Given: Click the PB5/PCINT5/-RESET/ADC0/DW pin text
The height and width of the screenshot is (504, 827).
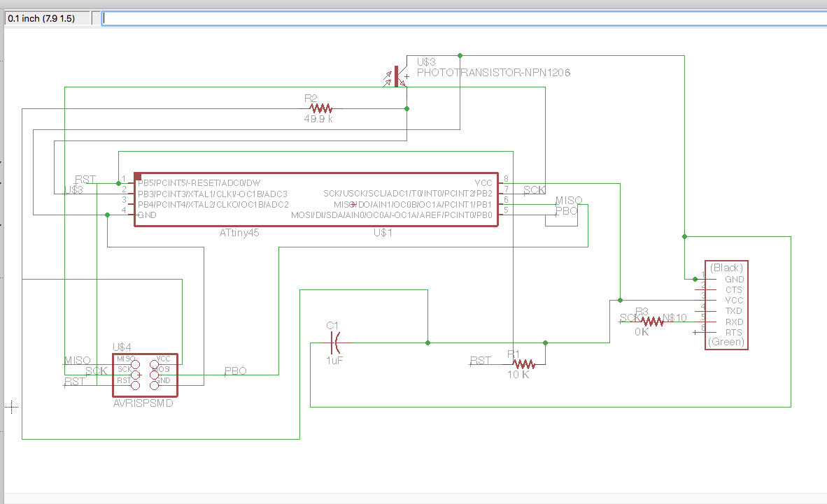Looking at the screenshot, I should [x=199, y=183].
